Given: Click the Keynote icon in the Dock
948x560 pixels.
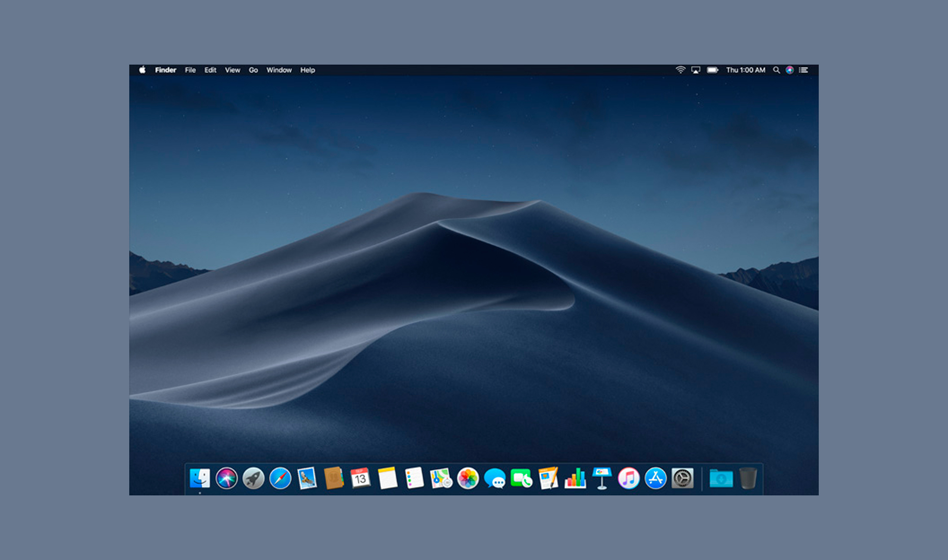Looking at the screenshot, I should (x=602, y=478).
